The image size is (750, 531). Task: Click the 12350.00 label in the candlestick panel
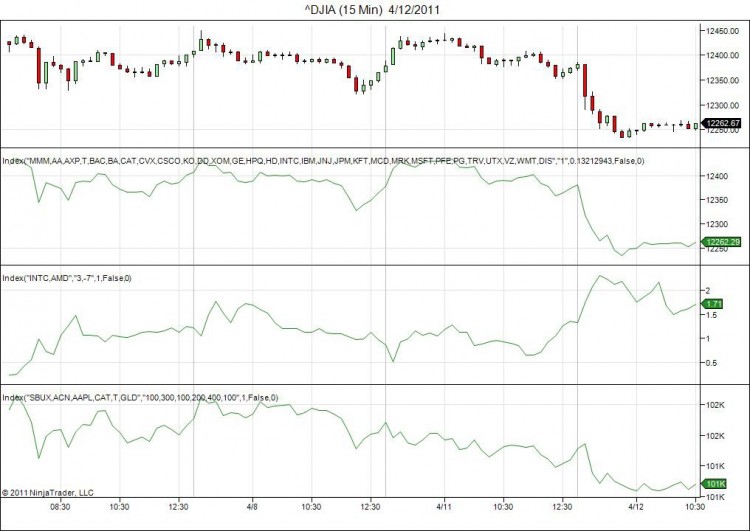pyautogui.click(x=722, y=80)
